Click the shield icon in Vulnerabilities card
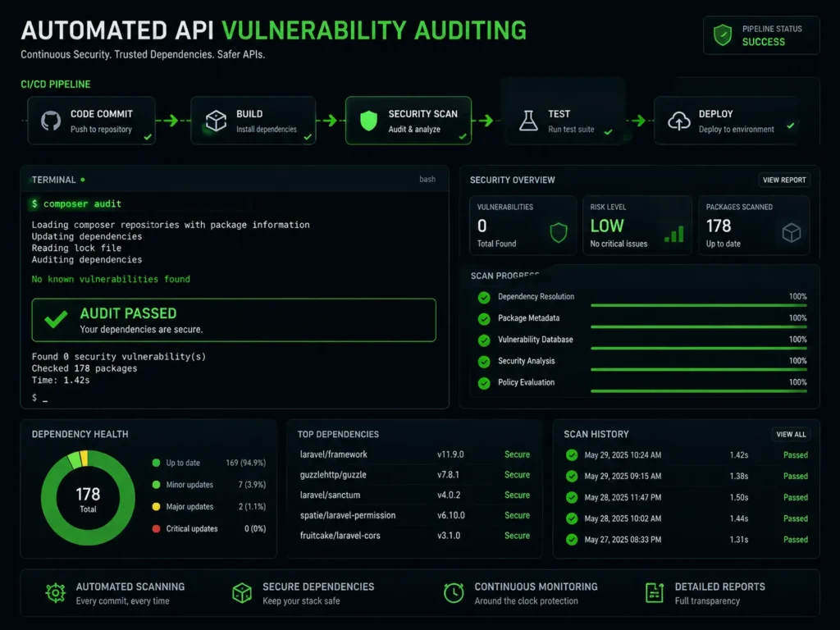Image resolution: width=840 pixels, height=630 pixels. tap(558, 232)
